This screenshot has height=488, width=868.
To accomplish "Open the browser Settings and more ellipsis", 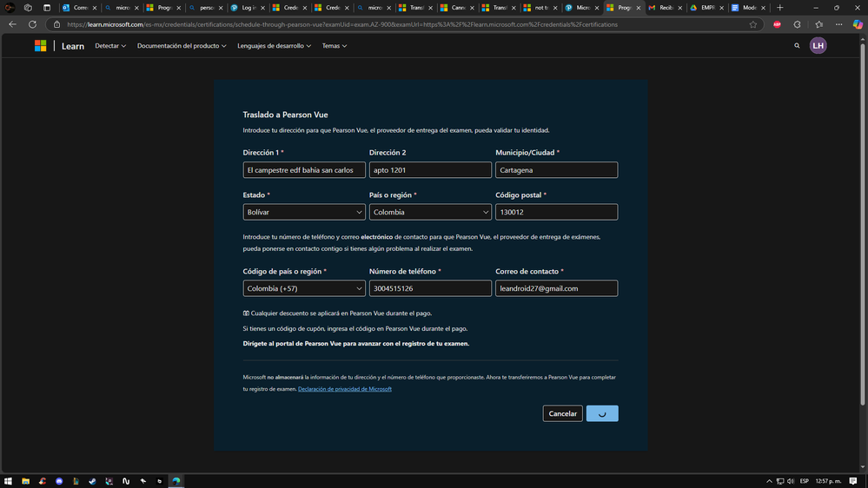I will [x=839, y=24].
